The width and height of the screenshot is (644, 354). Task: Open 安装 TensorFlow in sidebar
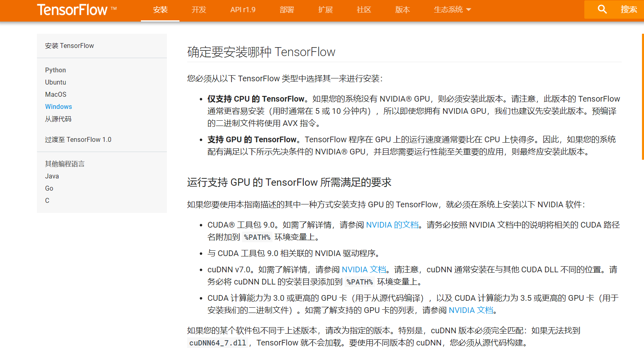point(69,46)
